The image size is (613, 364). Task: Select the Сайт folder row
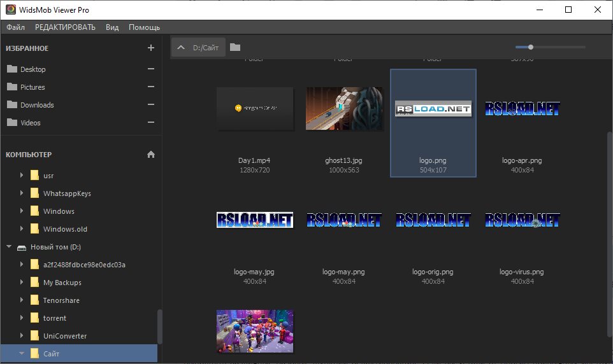79,353
